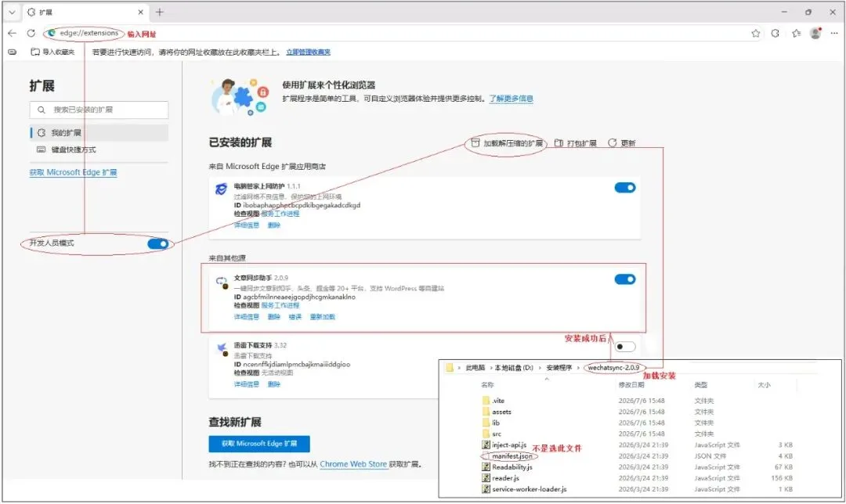Click the 立即管理收藏夹 link

tap(308, 52)
